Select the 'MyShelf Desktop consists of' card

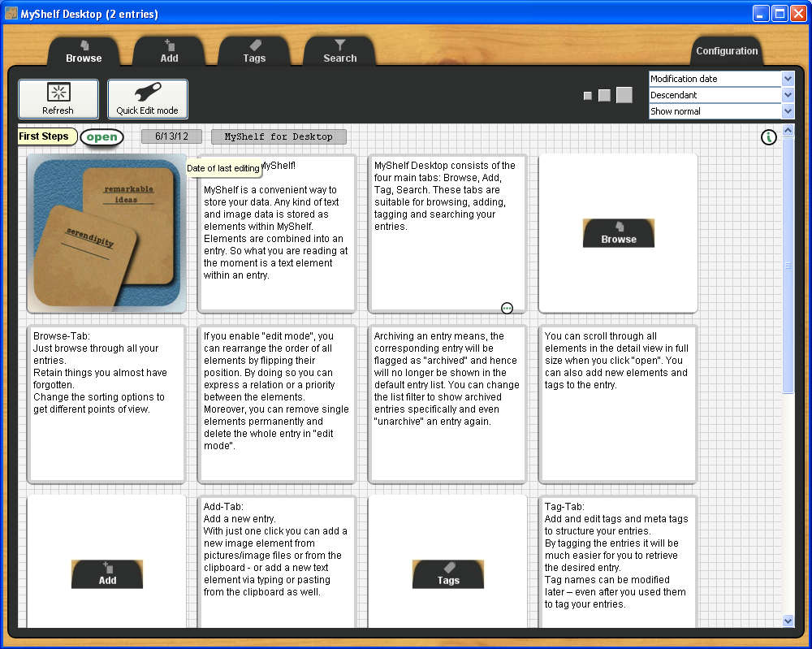click(x=448, y=234)
